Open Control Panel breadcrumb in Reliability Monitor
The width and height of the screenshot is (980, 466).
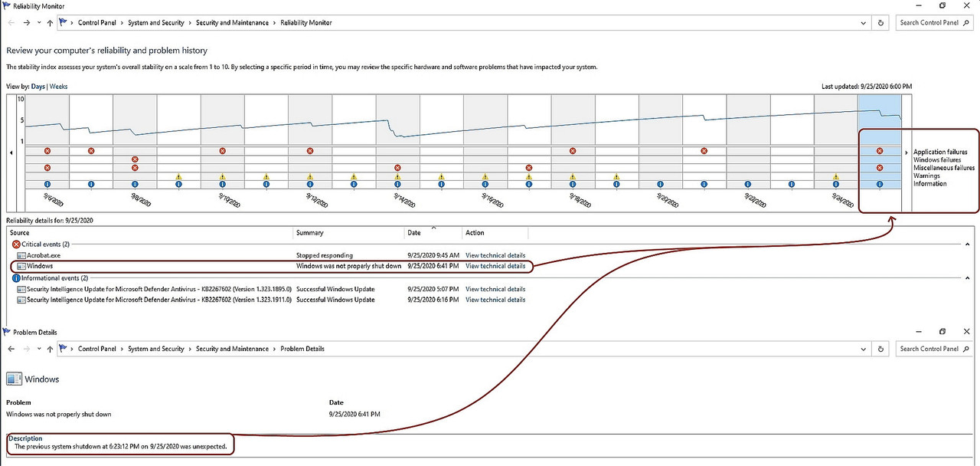[x=97, y=23]
